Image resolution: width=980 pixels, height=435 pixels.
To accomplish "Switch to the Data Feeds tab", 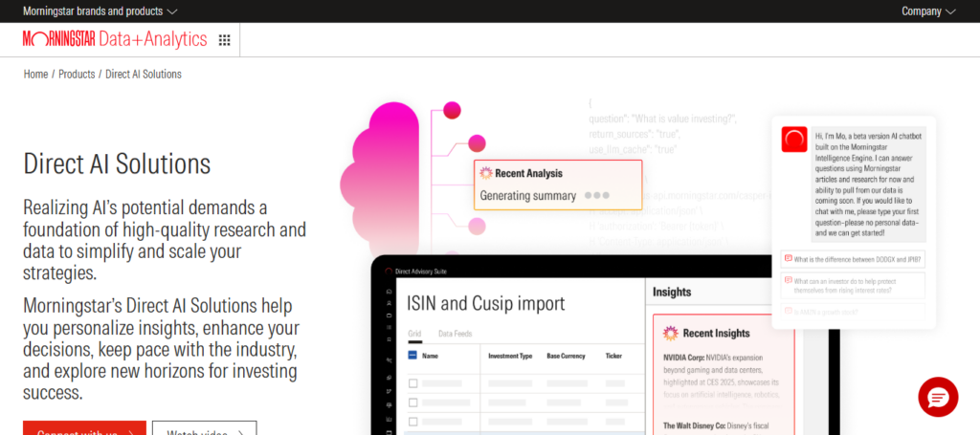I will (x=455, y=334).
